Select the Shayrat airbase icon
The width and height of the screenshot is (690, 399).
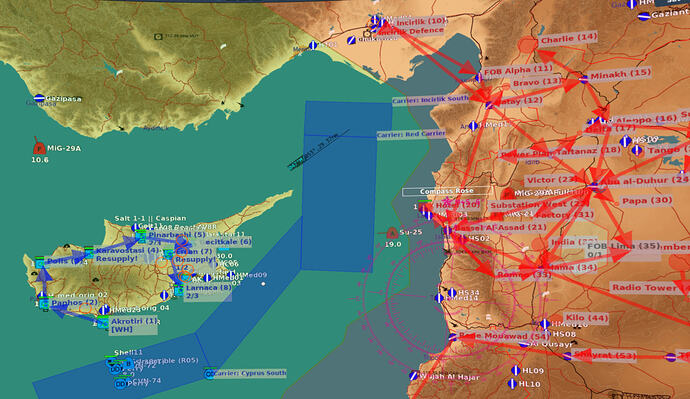[568, 355]
